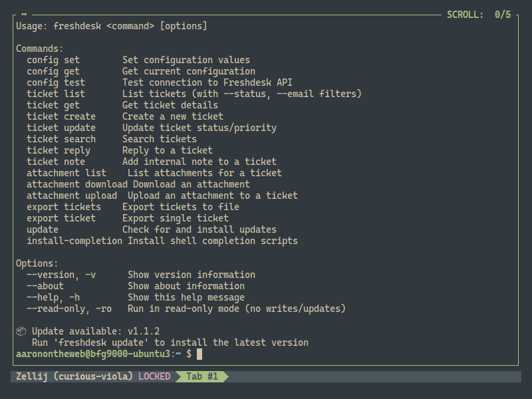Click the "Run 'freshdesk update'" instruction line
The width and height of the screenshot is (532, 399).
[x=170, y=342]
